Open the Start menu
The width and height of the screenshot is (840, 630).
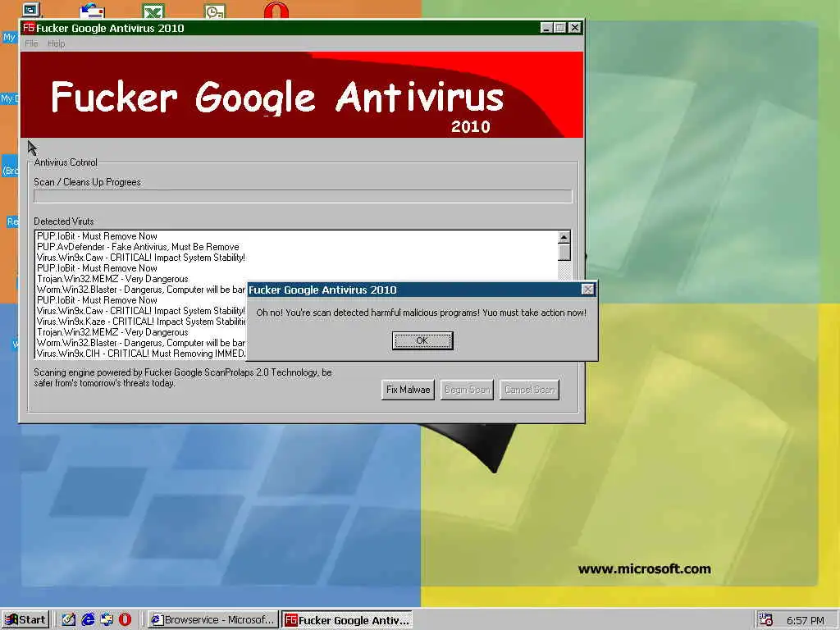pyautogui.click(x=25, y=620)
